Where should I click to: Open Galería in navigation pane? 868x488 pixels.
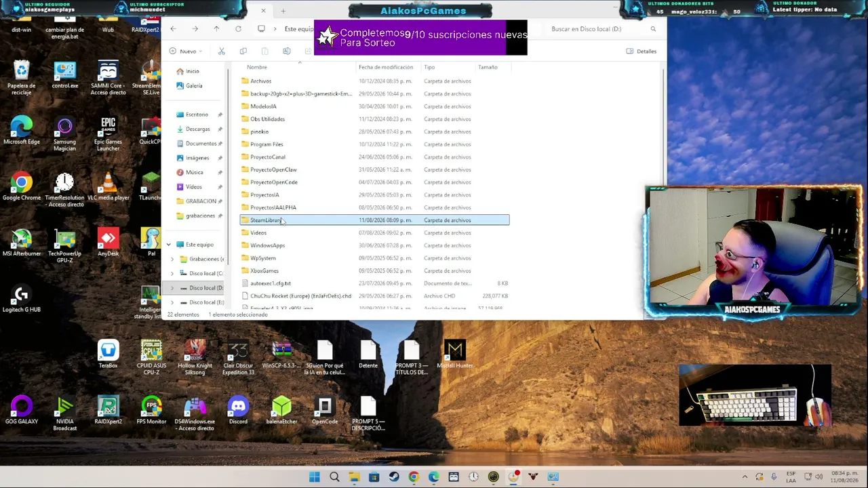click(189, 85)
